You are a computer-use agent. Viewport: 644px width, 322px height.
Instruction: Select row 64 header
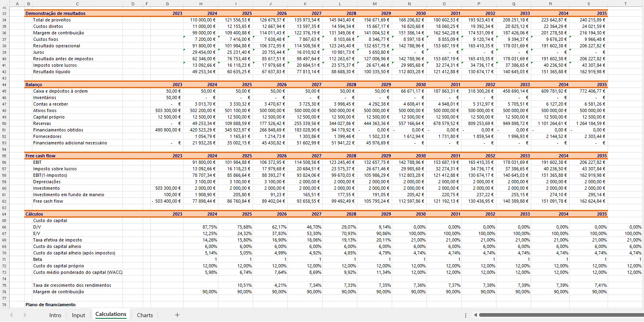pos(4,214)
